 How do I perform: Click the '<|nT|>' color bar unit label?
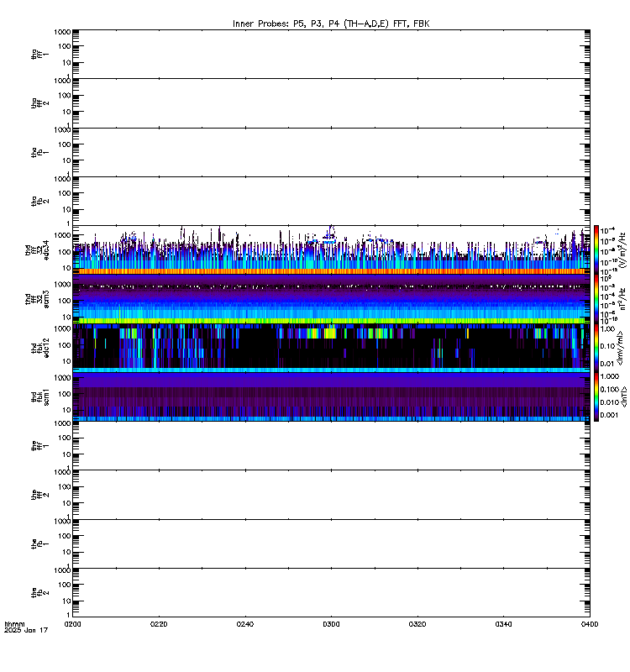(x=624, y=396)
